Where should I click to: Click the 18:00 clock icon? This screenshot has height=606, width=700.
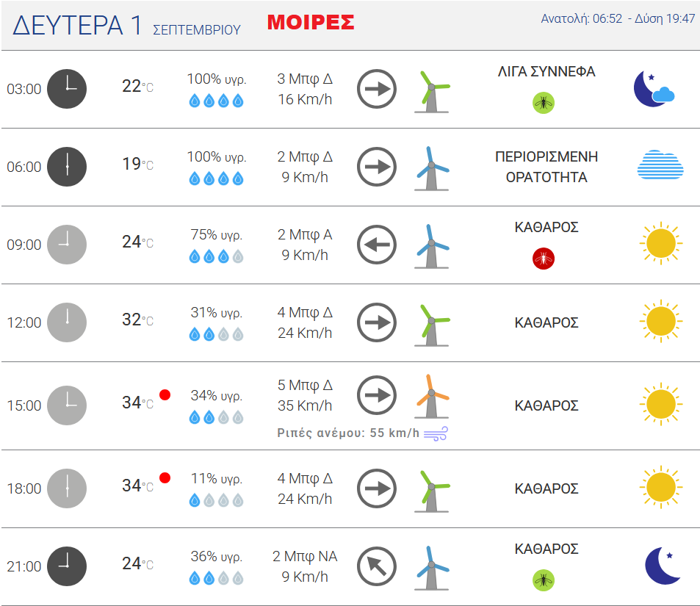[x=67, y=488]
